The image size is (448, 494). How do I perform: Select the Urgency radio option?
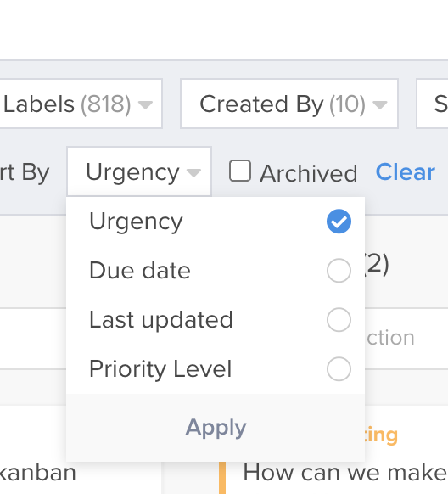pos(339,222)
